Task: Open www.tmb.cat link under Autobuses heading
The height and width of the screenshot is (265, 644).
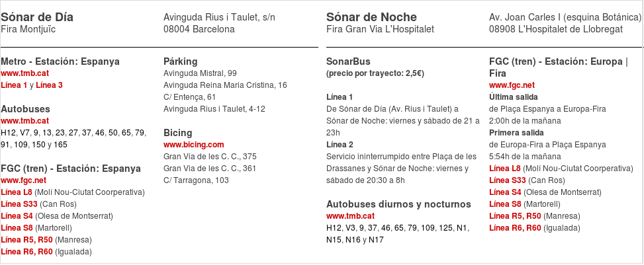Action: (x=25, y=121)
